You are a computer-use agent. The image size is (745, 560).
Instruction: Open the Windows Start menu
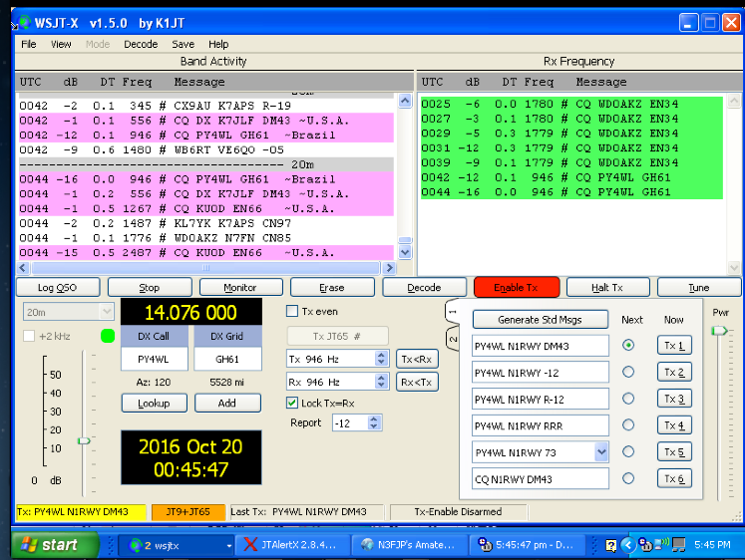coord(50,544)
